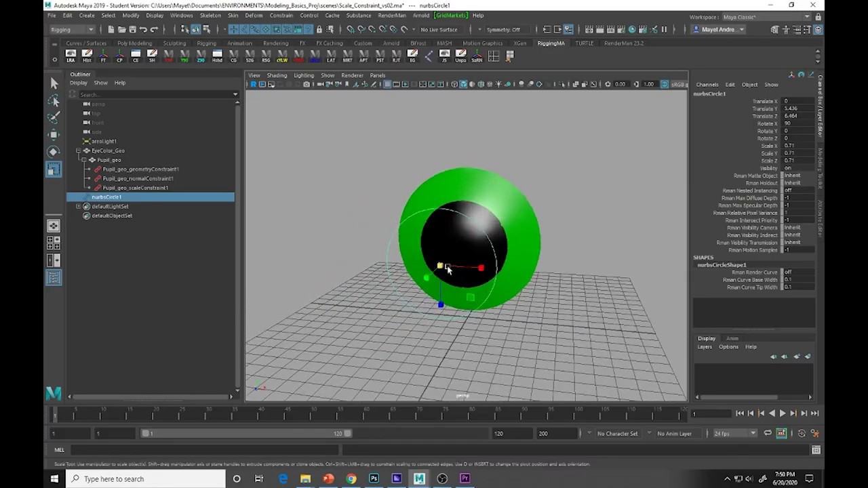
Task: Open the Outliner Display menu
Action: click(79, 83)
